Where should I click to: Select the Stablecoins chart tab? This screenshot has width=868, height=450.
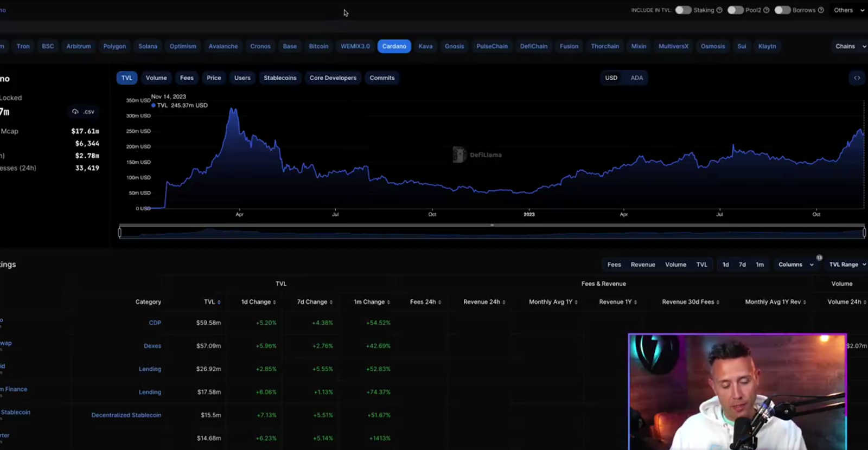(280, 78)
